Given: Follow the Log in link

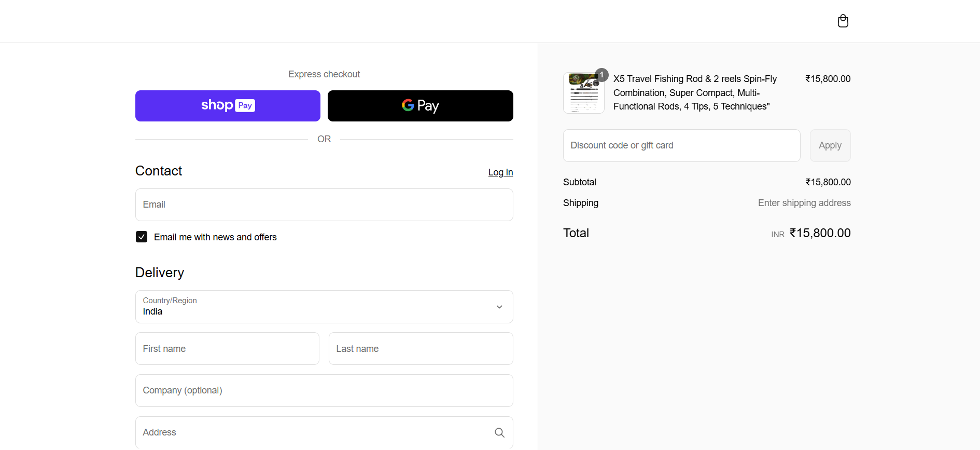Looking at the screenshot, I should click(x=500, y=172).
